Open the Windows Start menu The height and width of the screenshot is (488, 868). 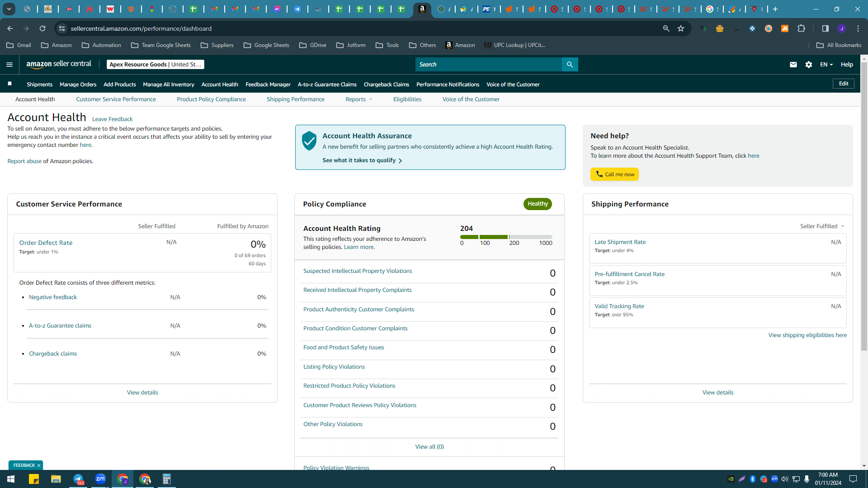[x=11, y=479]
